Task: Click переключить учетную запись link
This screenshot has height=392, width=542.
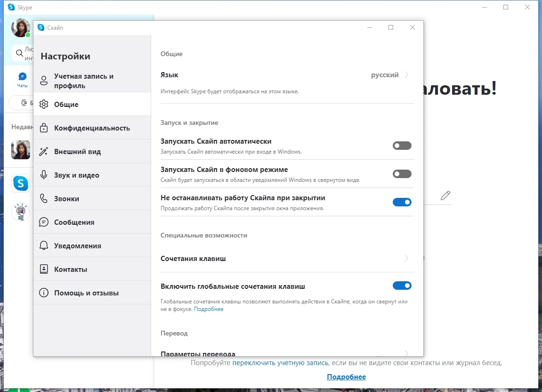Action: tap(280, 363)
